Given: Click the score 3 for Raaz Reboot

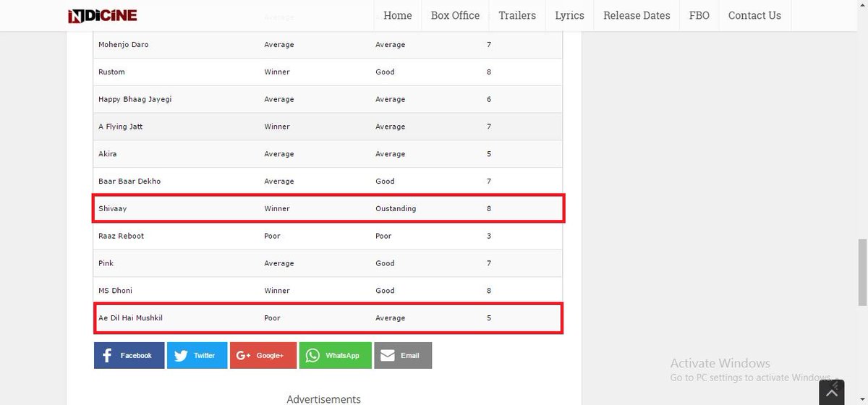Looking at the screenshot, I should click(x=489, y=236).
